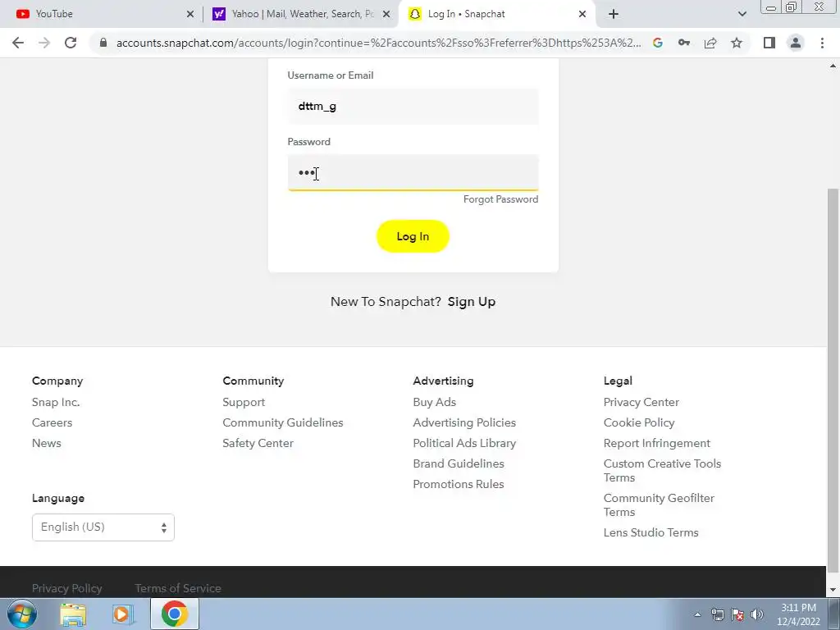Open the Windows Start menu
This screenshot has height=630, width=840.
click(x=22, y=614)
